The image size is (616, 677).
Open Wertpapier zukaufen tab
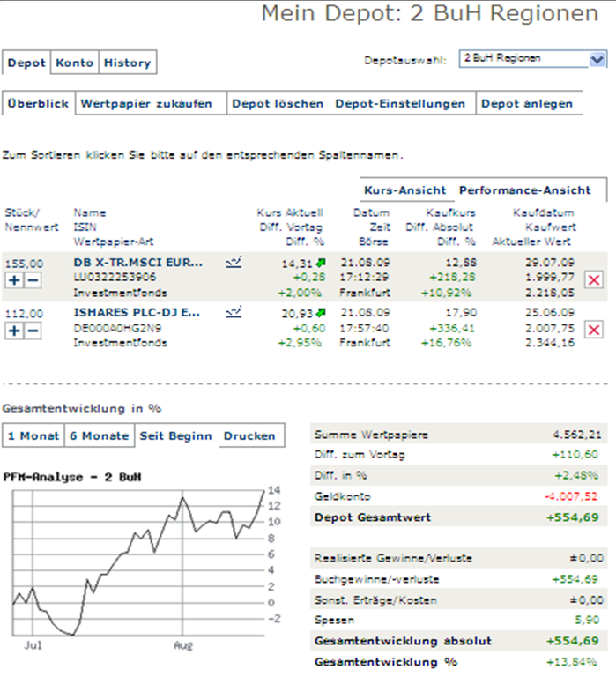pos(146,103)
